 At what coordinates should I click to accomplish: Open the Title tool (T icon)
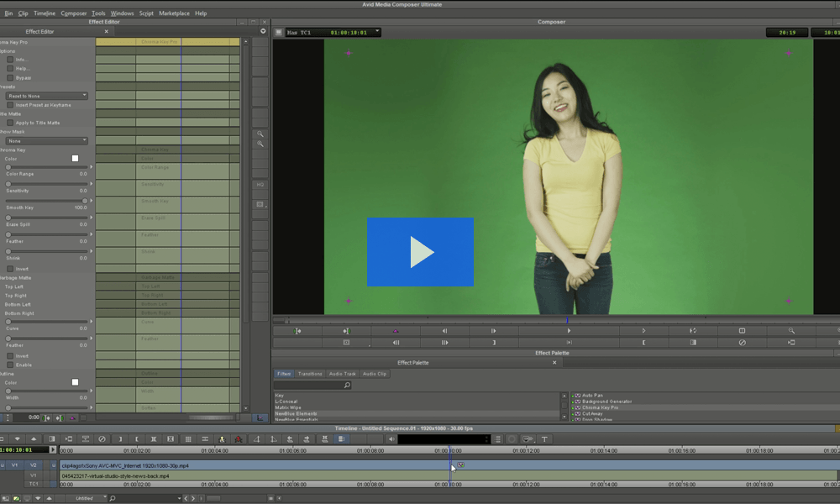coord(544,439)
